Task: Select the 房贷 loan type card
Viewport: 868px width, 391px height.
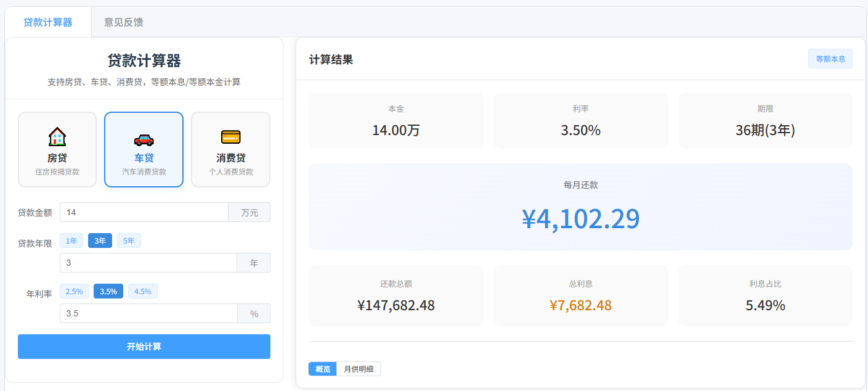Action: 57,149
